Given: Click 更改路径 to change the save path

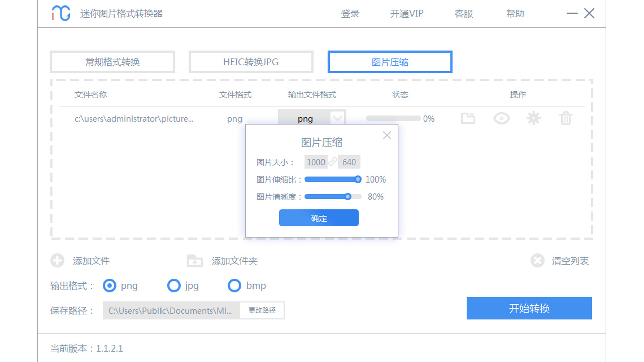Looking at the screenshot, I should [x=262, y=310].
